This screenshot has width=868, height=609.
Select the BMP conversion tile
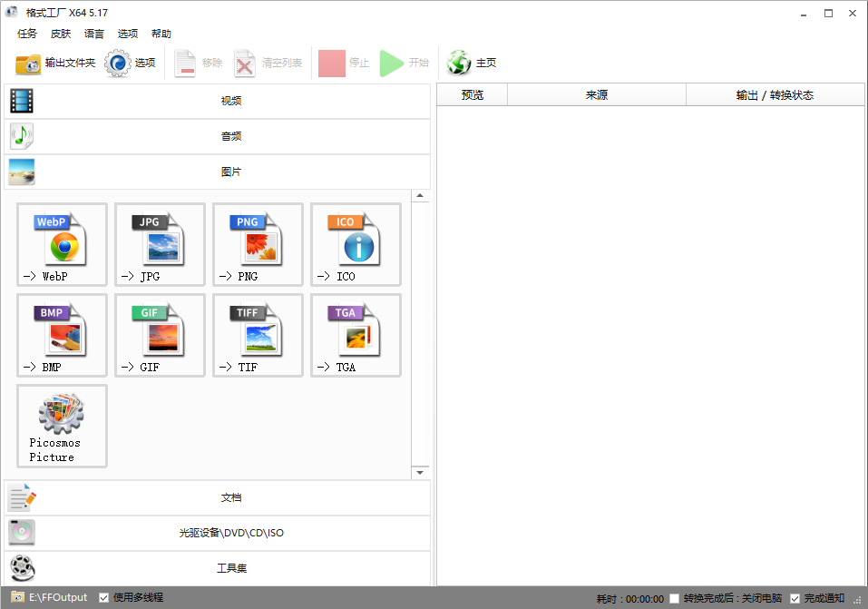[62, 335]
